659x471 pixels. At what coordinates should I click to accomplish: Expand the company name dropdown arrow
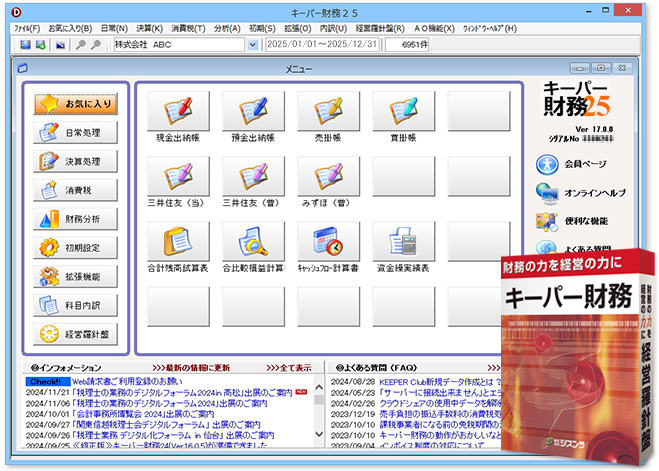pyautogui.click(x=253, y=45)
